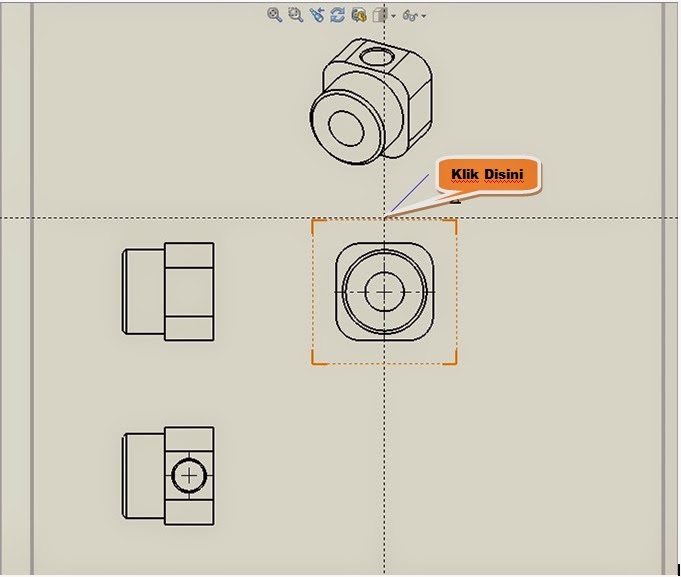Click the top-right orange corner handle
The height and width of the screenshot is (577, 681).
click(456, 222)
